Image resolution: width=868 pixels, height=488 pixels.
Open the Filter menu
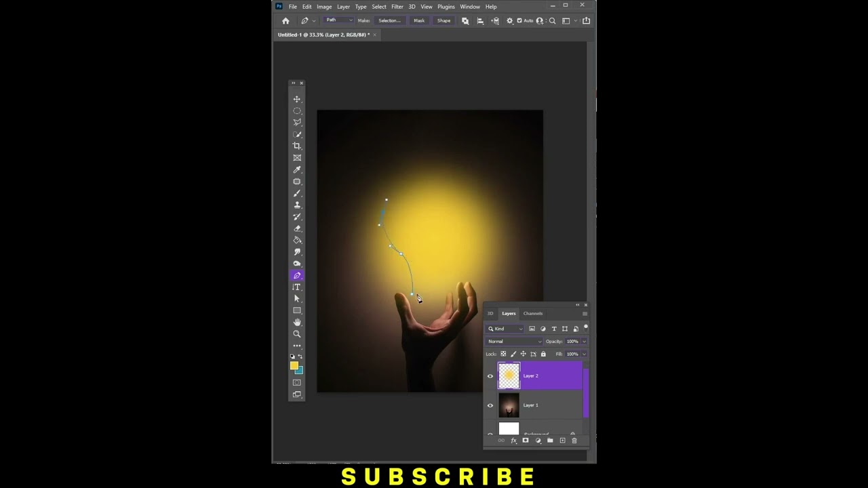click(x=397, y=7)
